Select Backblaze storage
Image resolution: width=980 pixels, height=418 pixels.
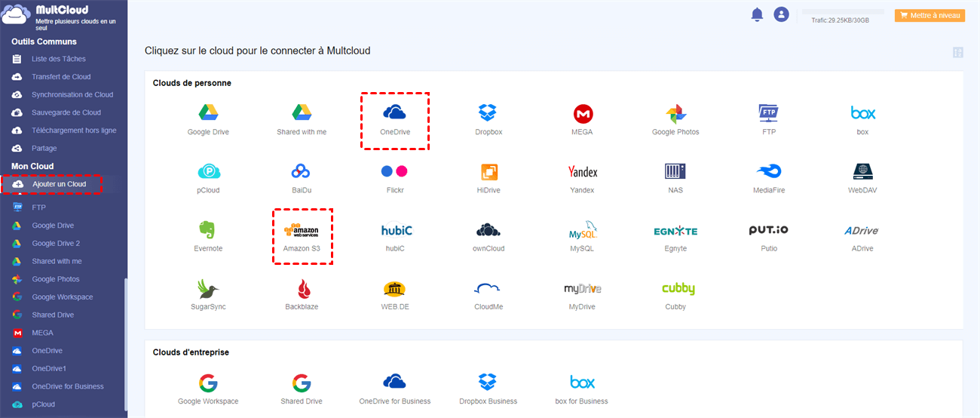click(302, 294)
